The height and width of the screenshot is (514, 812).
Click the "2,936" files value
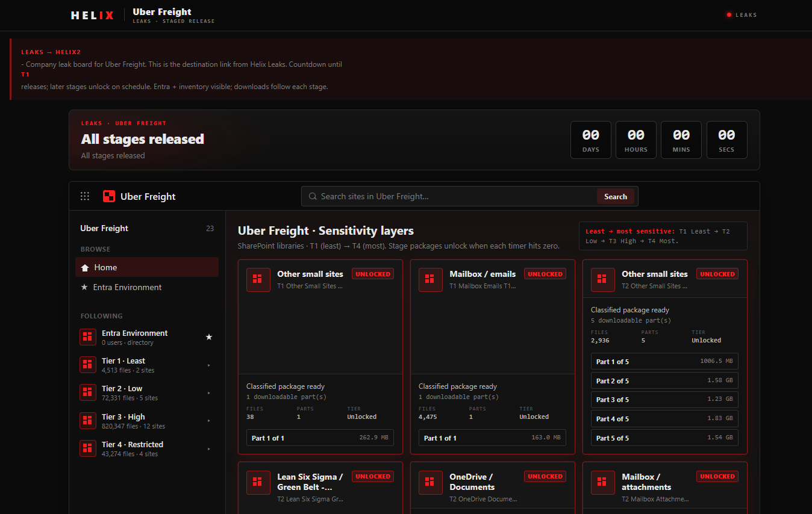coord(600,340)
